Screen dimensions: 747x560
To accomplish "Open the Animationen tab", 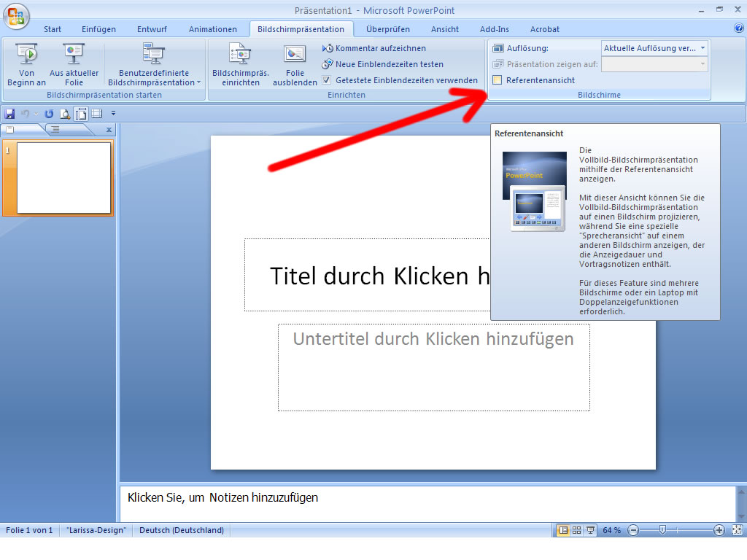I will tap(213, 29).
